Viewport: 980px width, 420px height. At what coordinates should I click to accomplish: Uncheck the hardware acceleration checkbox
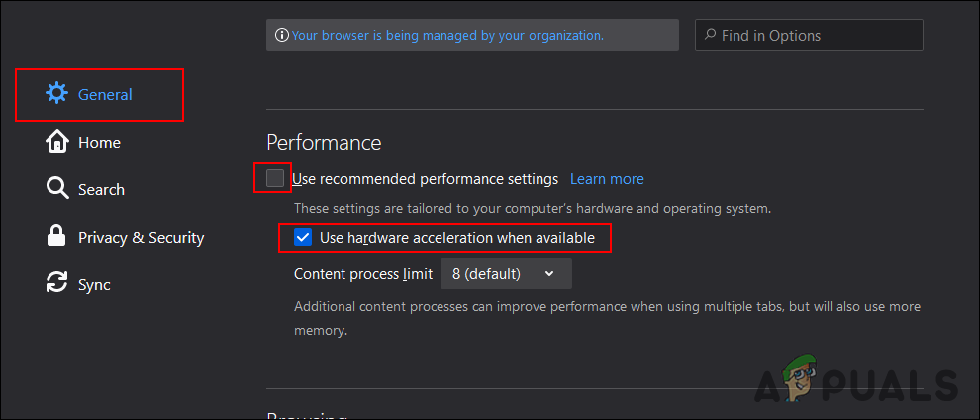[x=303, y=238]
